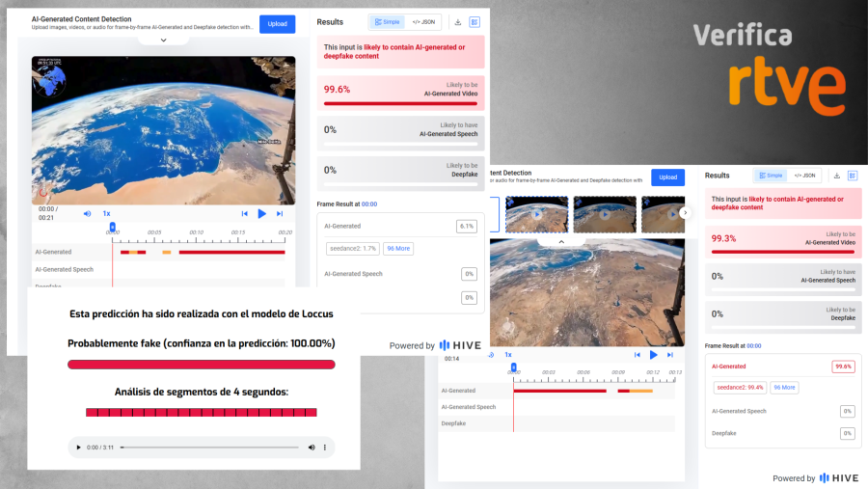Click the long red AI-Generated segment on the 00:21 timeline
Viewport: 868px width, 489px height.
[x=231, y=253]
